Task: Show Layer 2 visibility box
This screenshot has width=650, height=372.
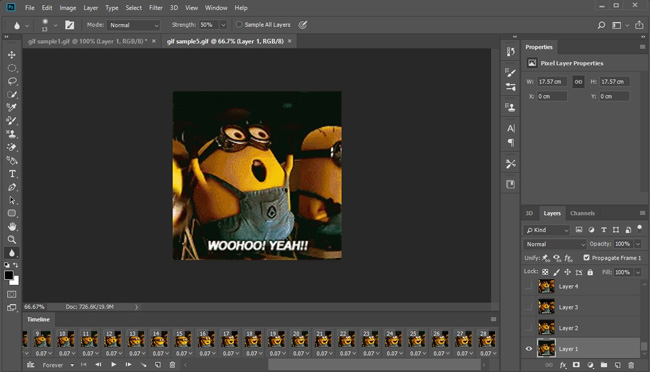Action: point(529,328)
